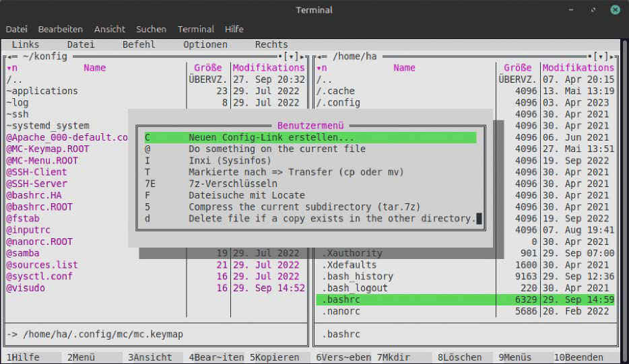Viewport: 629px width, 364px height.
Task: Select .bash_history file in right panel
Action: pos(358,277)
